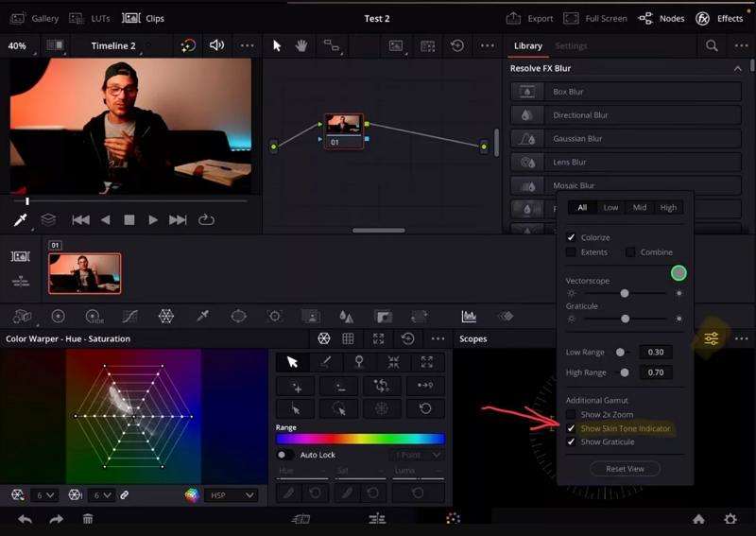This screenshot has height=536, width=756.
Task: Adjust the Vectorscope brightness slider
Action: (x=624, y=294)
